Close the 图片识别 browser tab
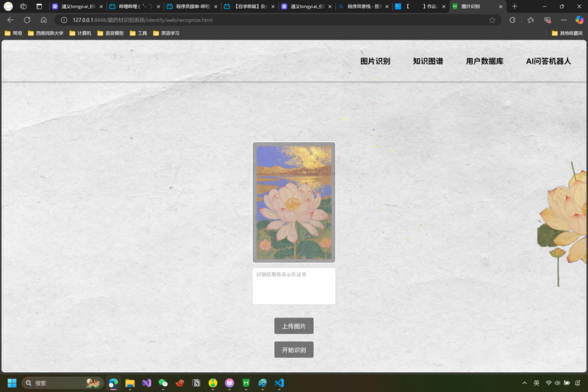588x392 pixels. coord(501,7)
